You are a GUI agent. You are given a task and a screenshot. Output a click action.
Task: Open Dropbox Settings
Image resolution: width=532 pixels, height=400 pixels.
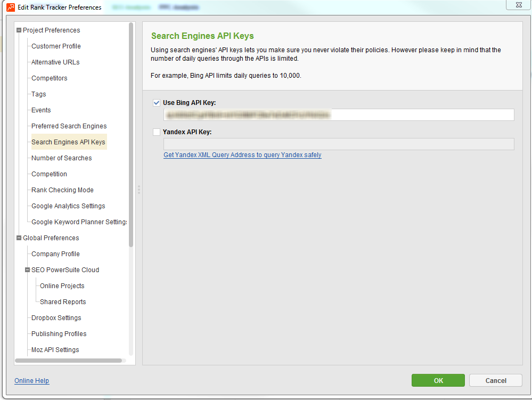tap(56, 317)
